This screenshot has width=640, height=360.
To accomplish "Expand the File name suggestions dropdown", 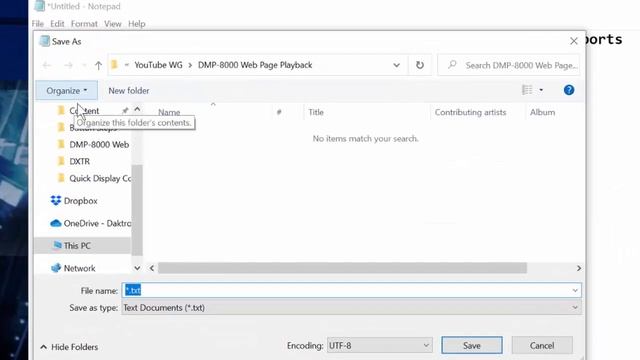I will pyautogui.click(x=575, y=291).
